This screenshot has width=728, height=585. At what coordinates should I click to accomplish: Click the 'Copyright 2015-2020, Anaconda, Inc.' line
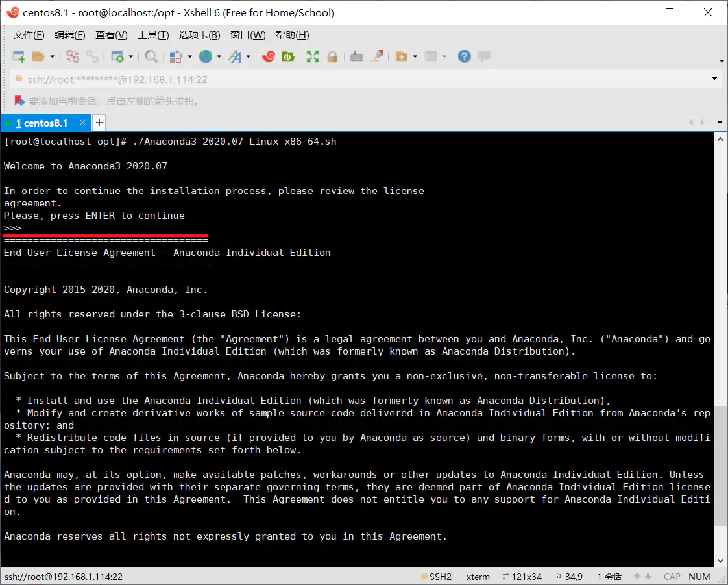(105, 290)
